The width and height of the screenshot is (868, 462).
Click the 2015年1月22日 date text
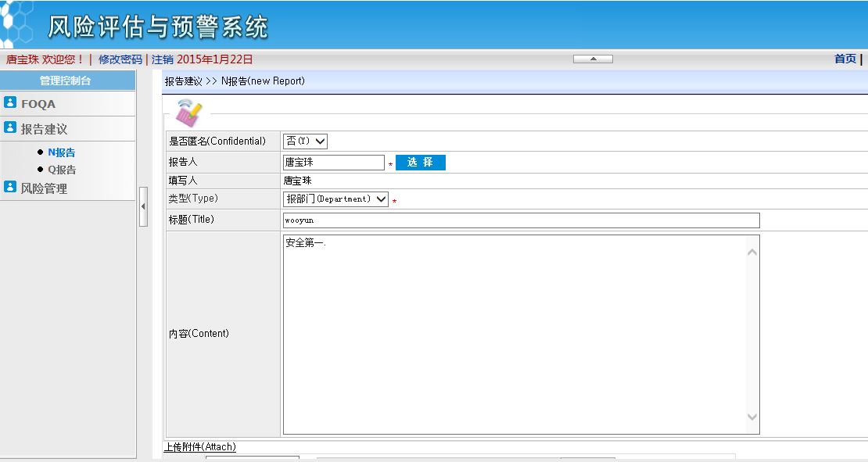tap(215, 59)
